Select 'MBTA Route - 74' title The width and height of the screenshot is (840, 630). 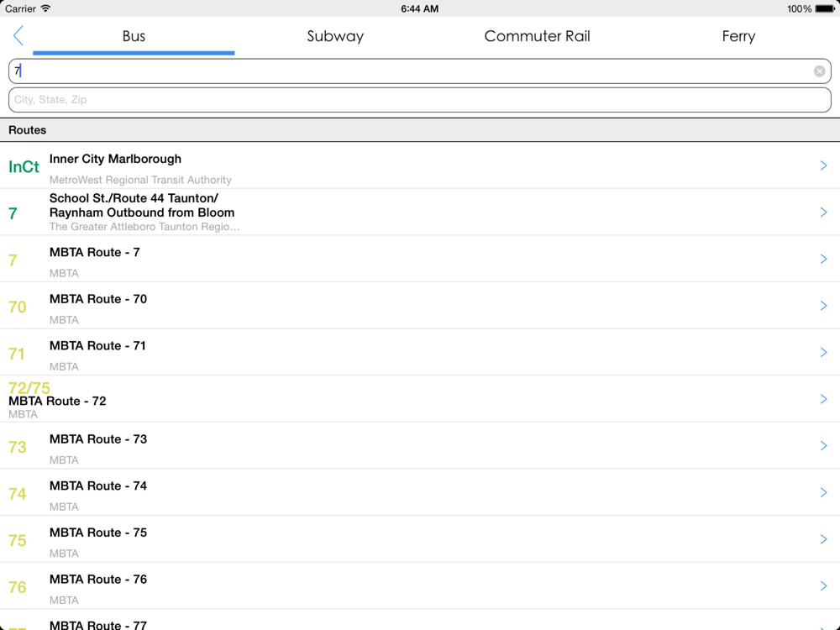coord(98,486)
